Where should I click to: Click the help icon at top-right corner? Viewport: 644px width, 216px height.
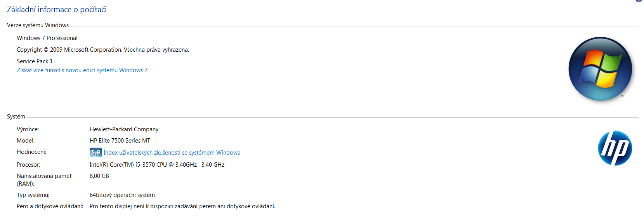(639, 1)
